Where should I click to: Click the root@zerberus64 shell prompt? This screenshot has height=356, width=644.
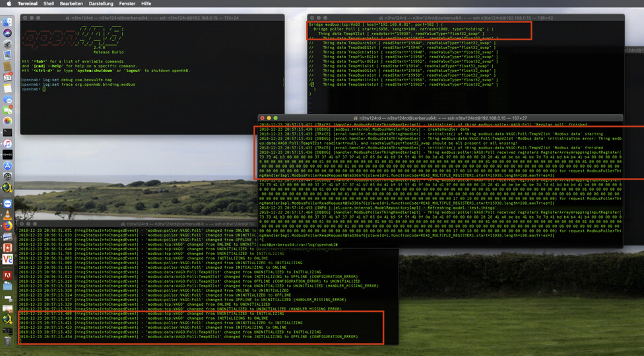299,244
